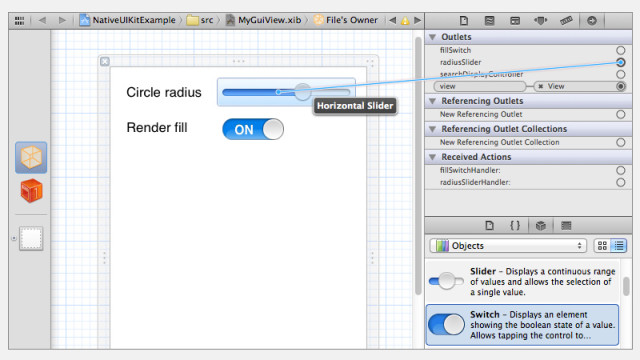Click the Circle radius horizontal slider

pos(286,92)
